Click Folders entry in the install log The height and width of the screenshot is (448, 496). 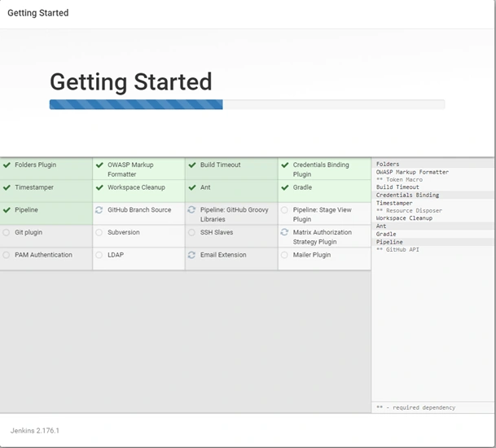click(x=388, y=164)
